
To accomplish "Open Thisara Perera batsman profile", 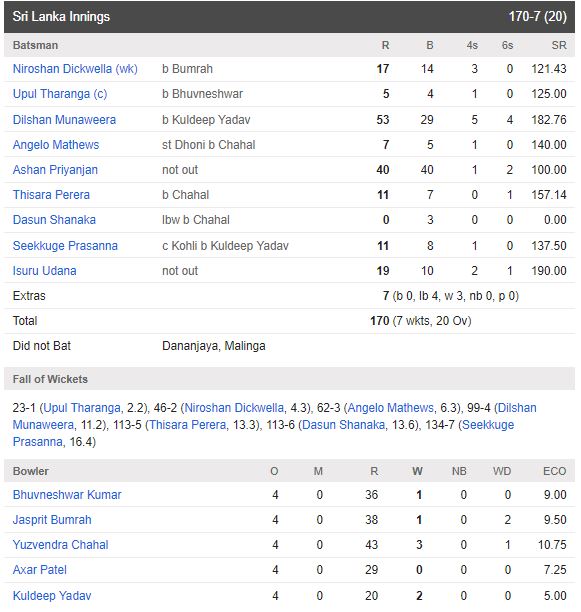I will pos(51,195).
